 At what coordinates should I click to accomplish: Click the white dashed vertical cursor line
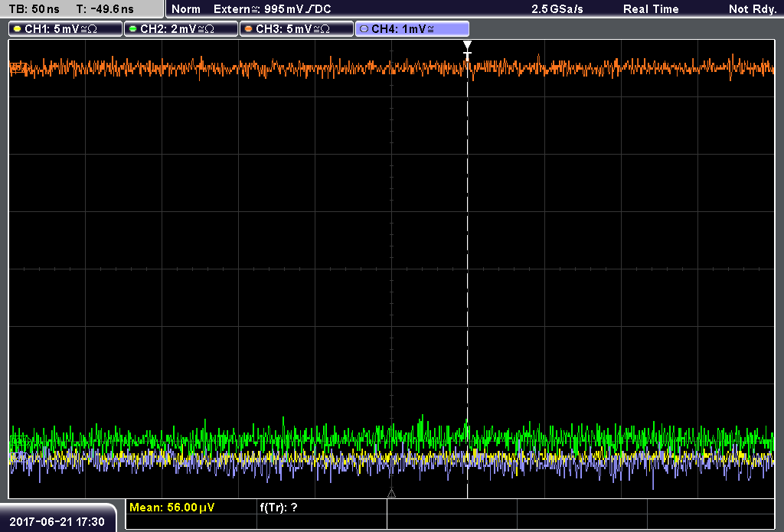468,275
